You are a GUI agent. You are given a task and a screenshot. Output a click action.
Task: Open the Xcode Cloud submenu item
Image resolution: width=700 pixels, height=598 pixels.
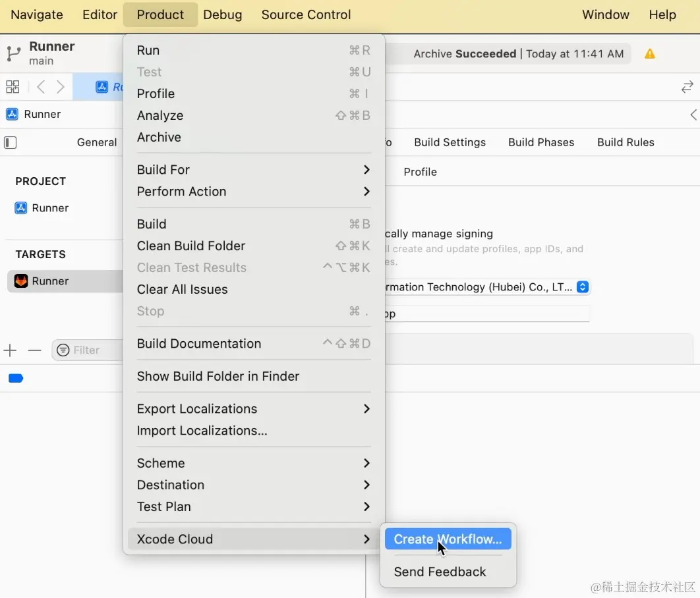point(254,539)
